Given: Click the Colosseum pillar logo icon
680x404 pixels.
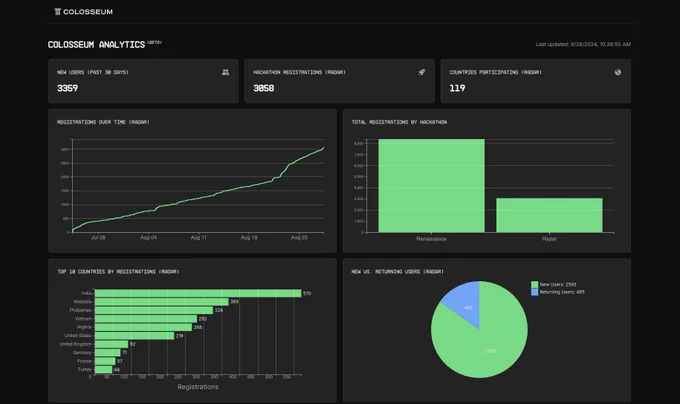Looking at the screenshot, I should pos(57,12).
